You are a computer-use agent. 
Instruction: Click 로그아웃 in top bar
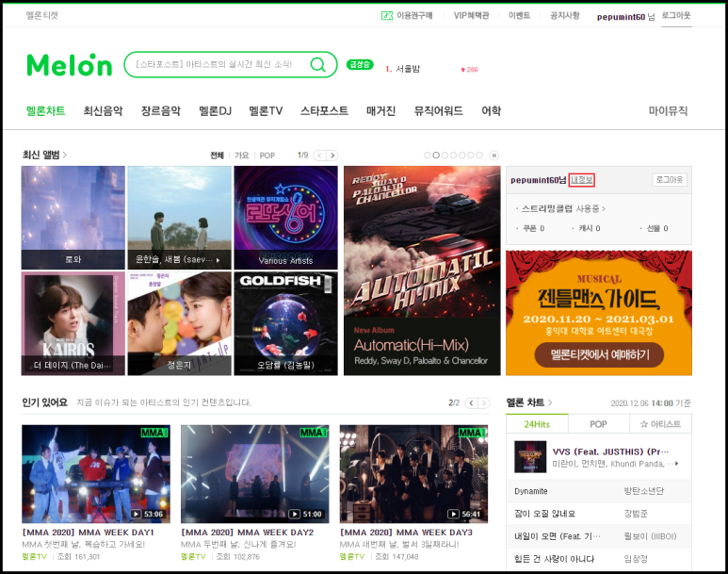pyautogui.click(x=676, y=16)
